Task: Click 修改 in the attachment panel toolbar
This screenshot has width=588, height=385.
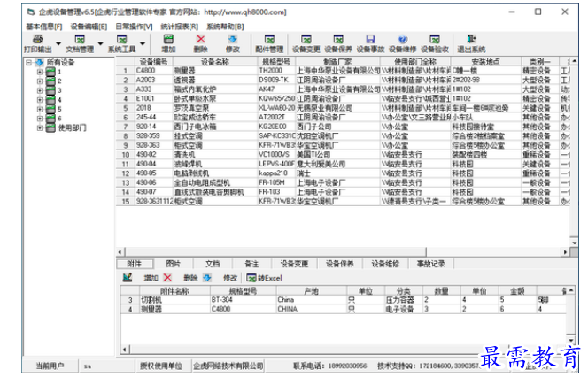Action: tap(230, 278)
